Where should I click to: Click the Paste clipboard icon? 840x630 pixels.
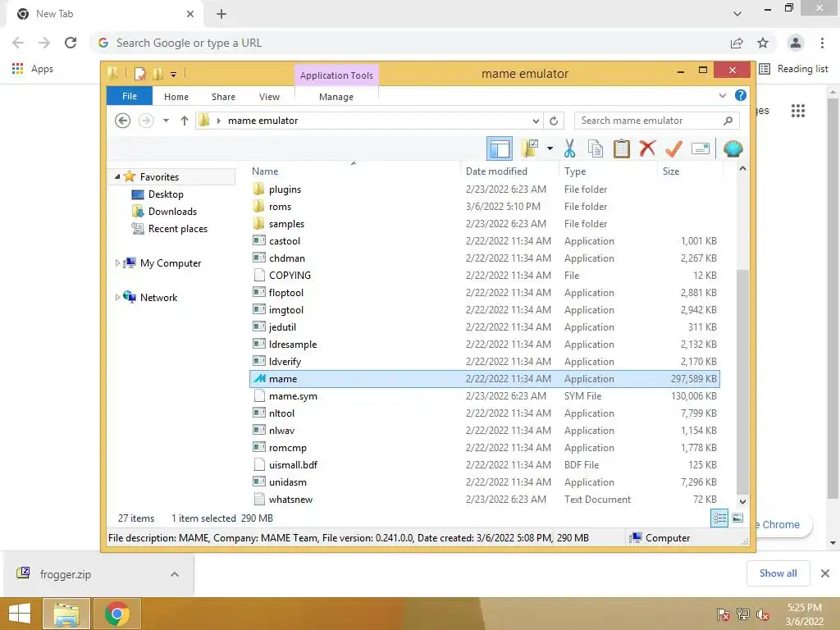click(x=622, y=148)
